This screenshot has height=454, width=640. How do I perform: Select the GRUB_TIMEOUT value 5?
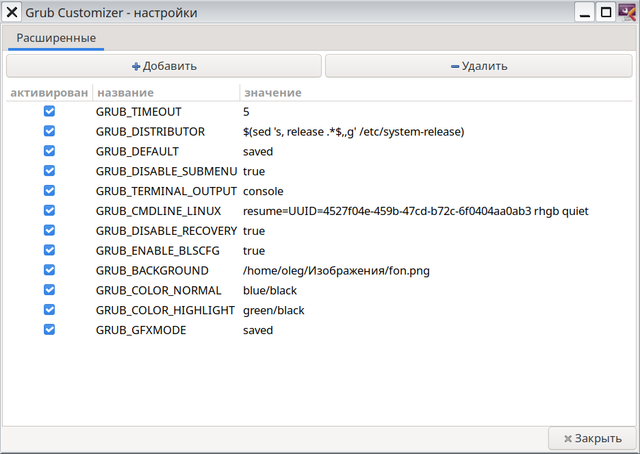click(x=246, y=112)
